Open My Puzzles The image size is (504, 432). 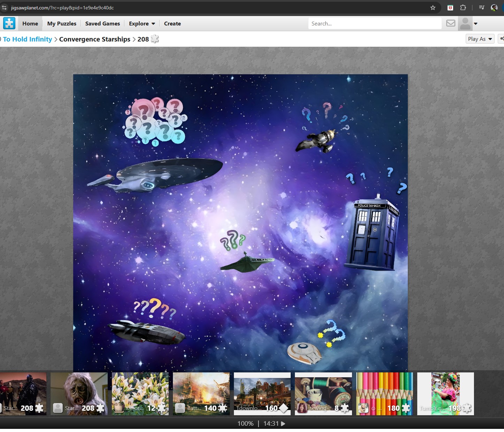click(x=62, y=24)
